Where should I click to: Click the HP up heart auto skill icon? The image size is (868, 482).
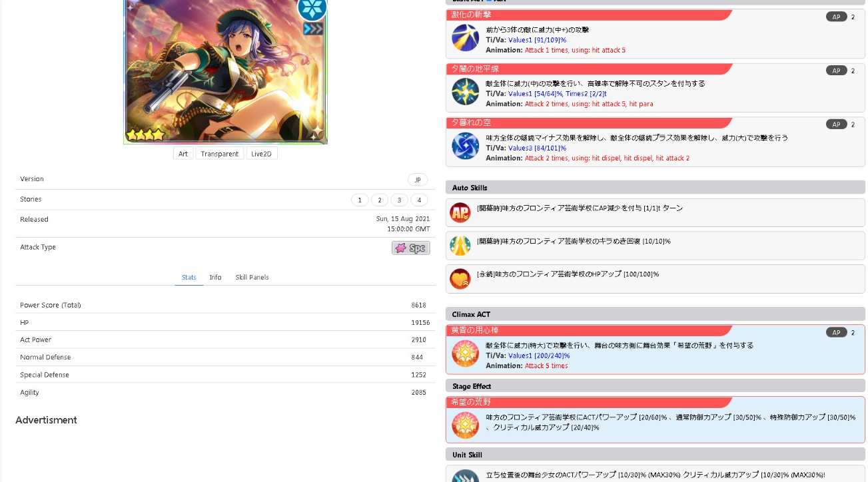[460, 278]
